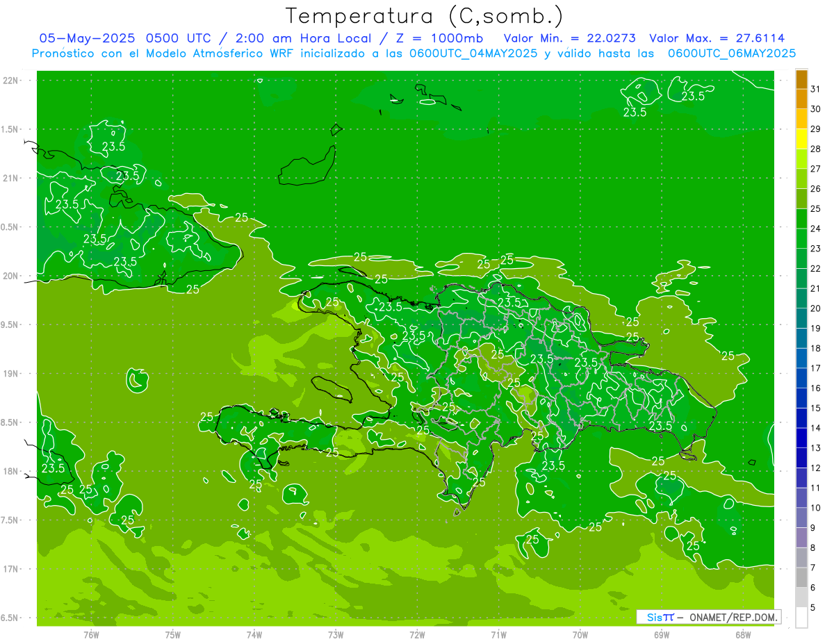
Task: Click the init time '0600UTC_04MAY2025'
Action: tap(473, 53)
